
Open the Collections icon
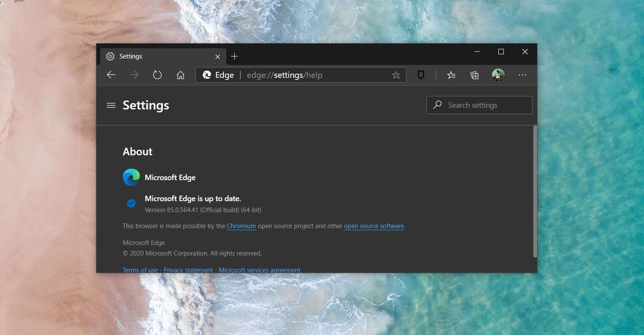(474, 75)
